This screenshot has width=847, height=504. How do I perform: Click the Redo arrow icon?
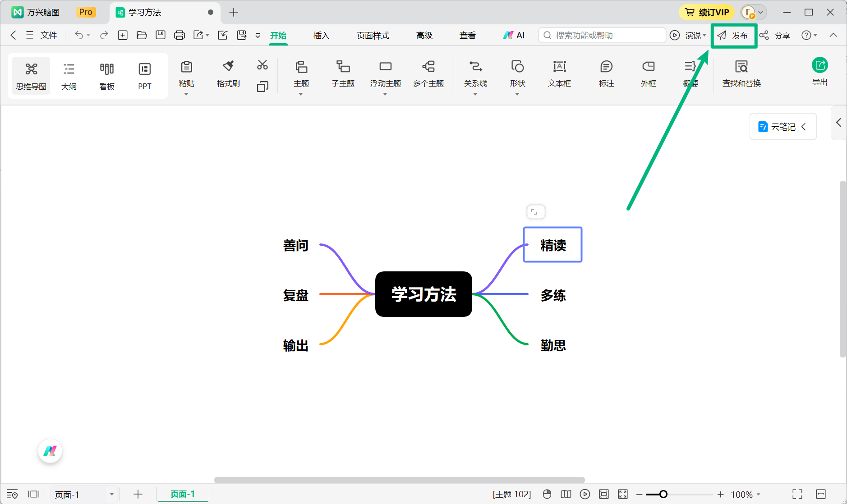[104, 35]
